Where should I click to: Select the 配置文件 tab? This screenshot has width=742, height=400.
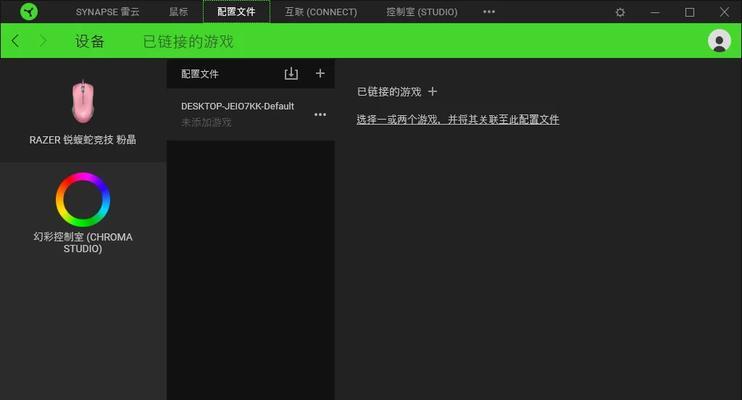point(236,12)
